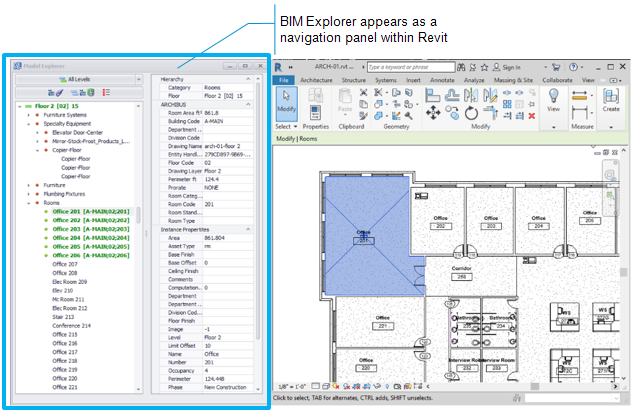Collapse the Rooms tree node
Screen dimensions: 637x410
(28, 203)
